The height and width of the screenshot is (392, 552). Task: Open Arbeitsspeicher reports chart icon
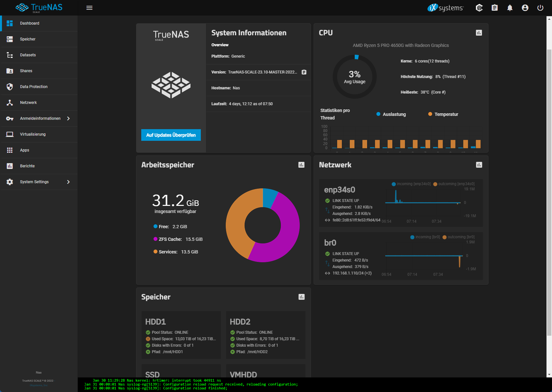click(x=301, y=165)
